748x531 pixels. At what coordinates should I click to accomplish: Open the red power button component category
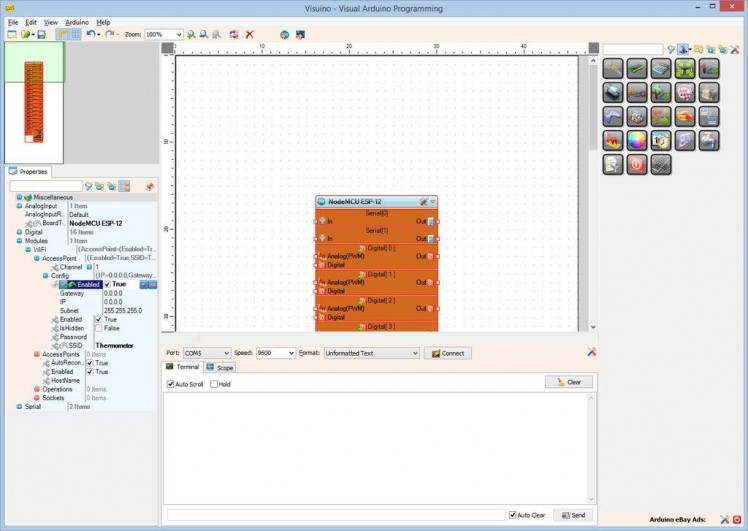(636, 165)
